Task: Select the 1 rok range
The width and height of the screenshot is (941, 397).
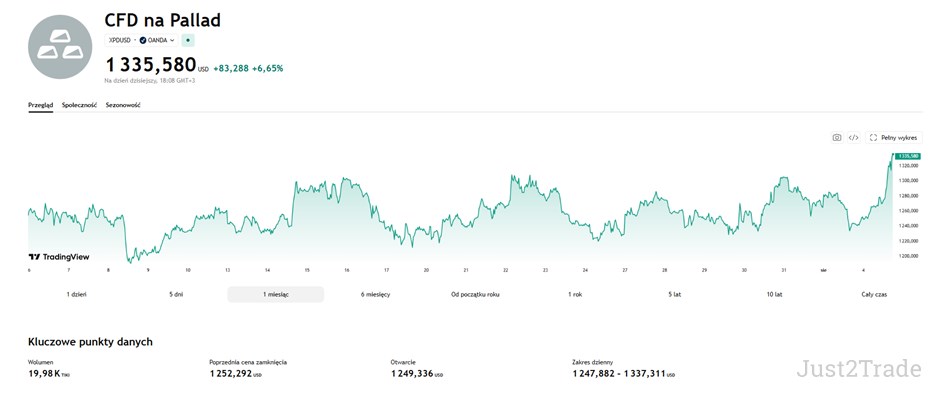Action: pyautogui.click(x=575, y=294)
